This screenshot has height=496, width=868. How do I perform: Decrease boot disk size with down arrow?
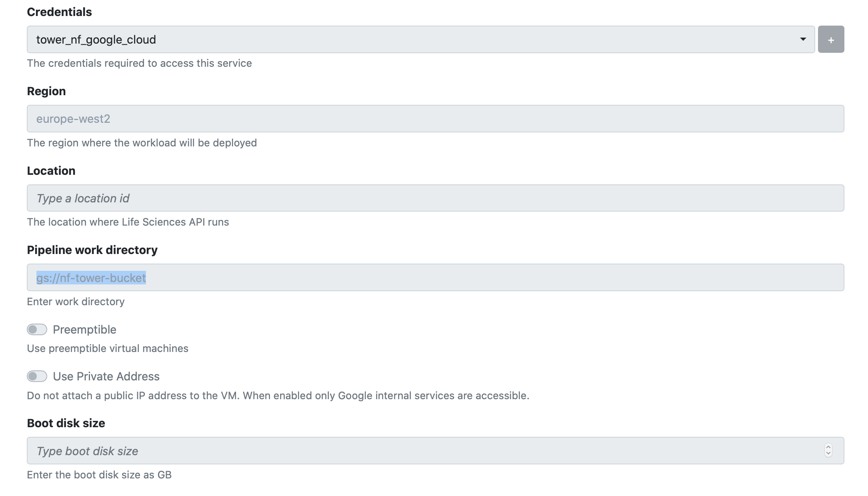click(x=828, y=454)
